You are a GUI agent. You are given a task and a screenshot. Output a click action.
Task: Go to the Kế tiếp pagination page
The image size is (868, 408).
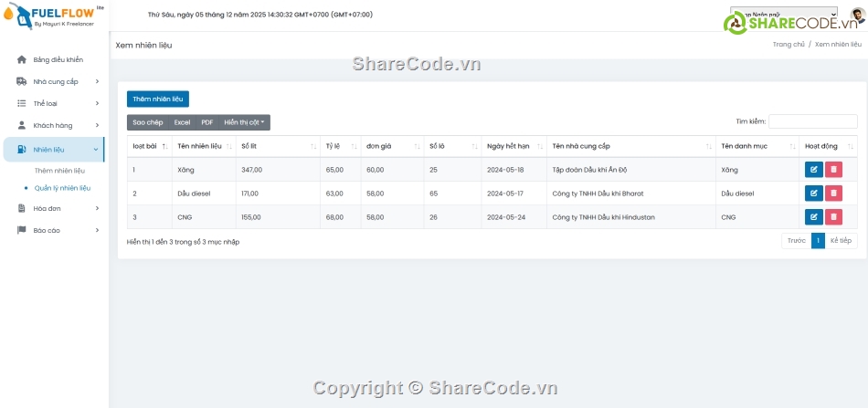[x=841, y=241]
